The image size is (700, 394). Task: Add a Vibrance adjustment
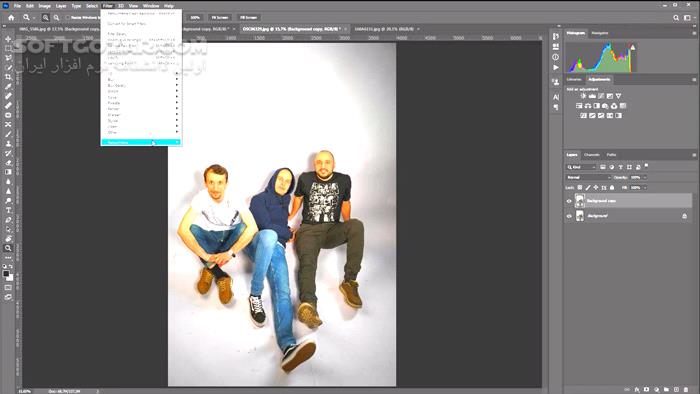tap(618, 96)
